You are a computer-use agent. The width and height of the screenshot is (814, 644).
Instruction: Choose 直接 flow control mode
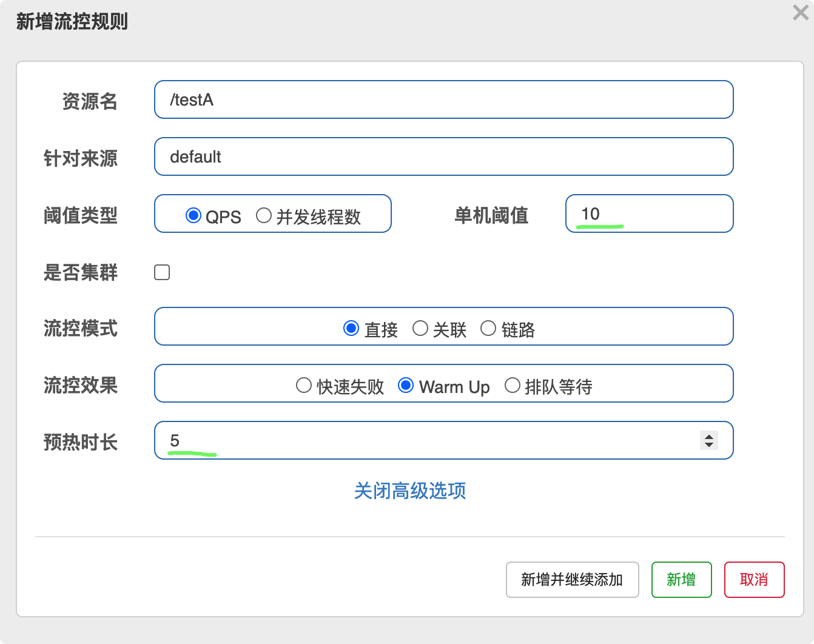(x=351, y=329)
